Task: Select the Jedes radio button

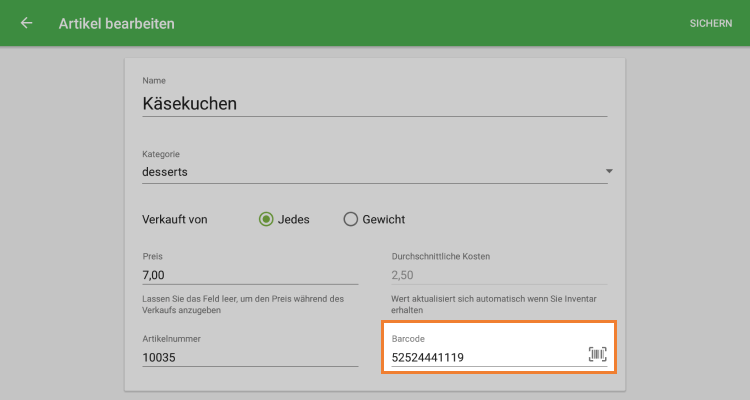Action: coord(267,220)
